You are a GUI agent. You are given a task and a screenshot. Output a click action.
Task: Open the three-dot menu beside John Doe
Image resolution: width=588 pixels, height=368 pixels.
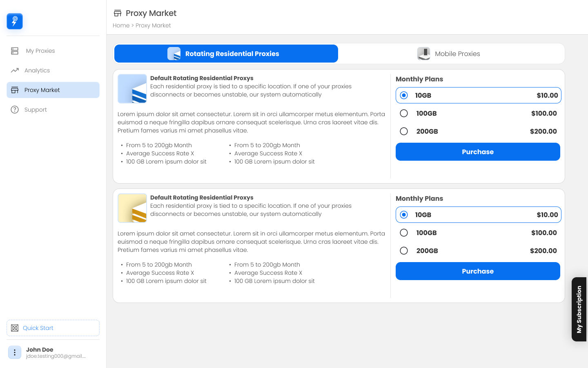(15, 352)
